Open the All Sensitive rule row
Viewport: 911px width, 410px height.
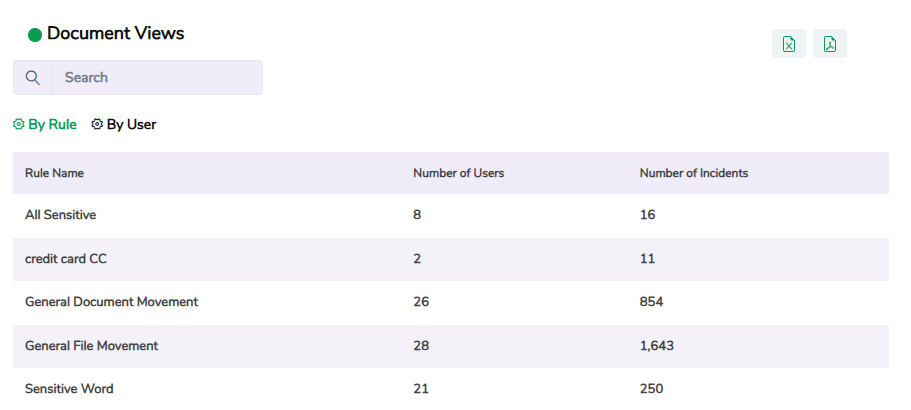pyautogui.click(x=60, y=215)
